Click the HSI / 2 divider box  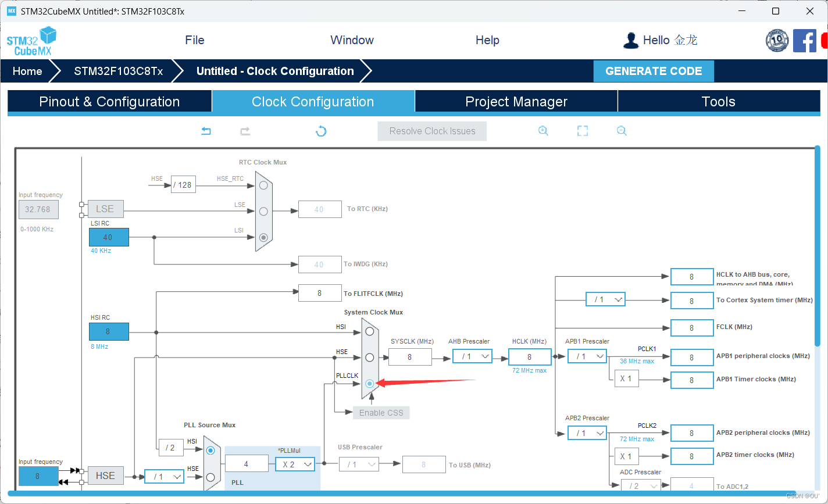coord(171,448)
